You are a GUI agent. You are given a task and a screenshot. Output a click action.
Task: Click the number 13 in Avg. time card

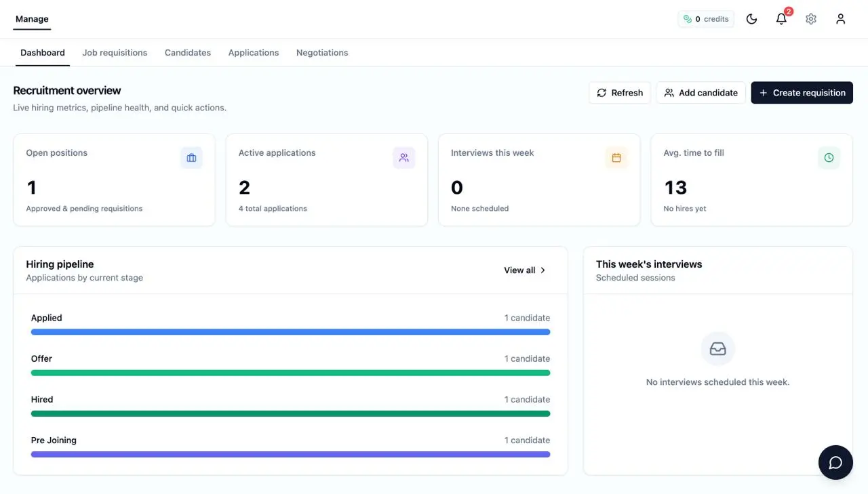click(675, 188)
